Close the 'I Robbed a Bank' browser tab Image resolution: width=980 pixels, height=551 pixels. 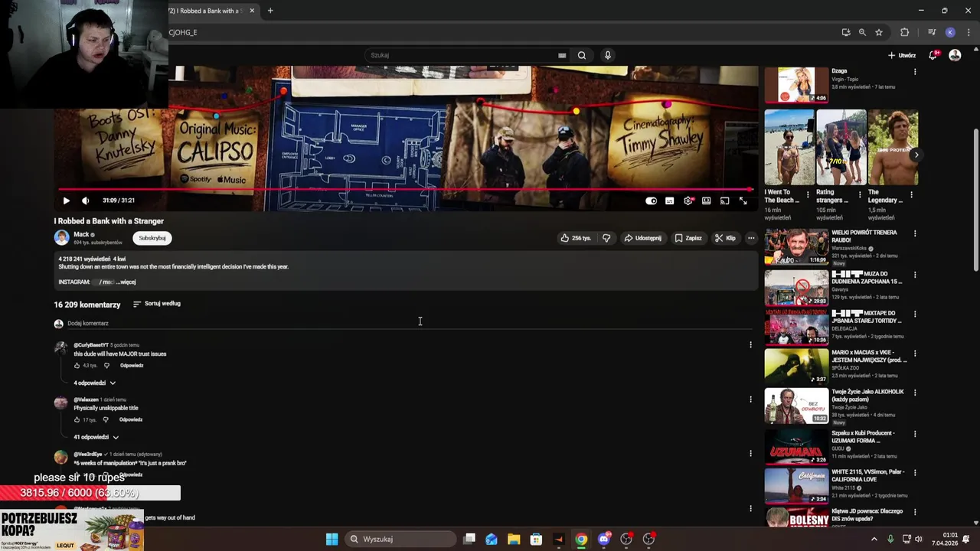[252, 11]
